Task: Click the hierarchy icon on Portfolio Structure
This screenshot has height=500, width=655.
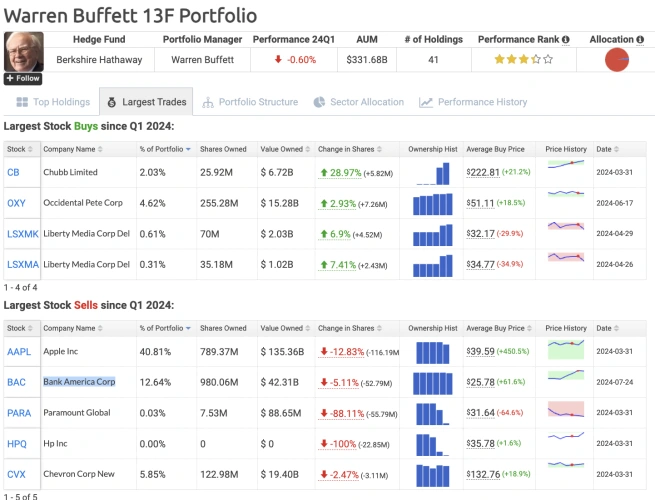Action: pos(208,102)
